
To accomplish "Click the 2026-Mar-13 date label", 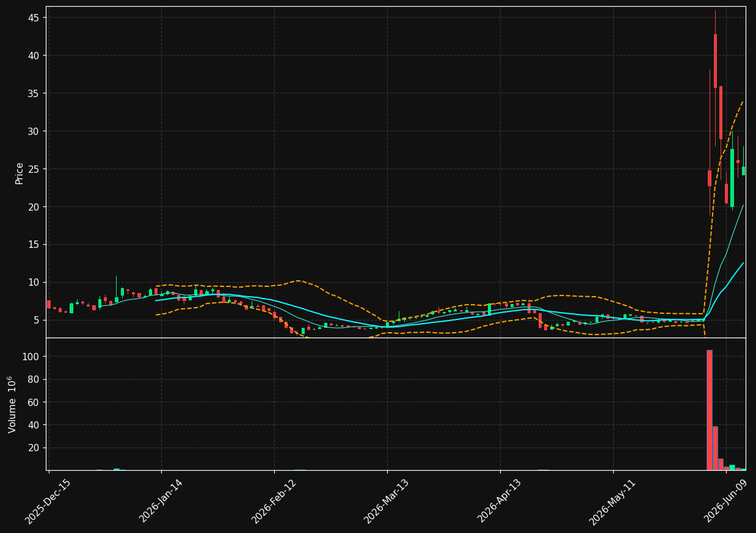I will (x=387, y=501).
